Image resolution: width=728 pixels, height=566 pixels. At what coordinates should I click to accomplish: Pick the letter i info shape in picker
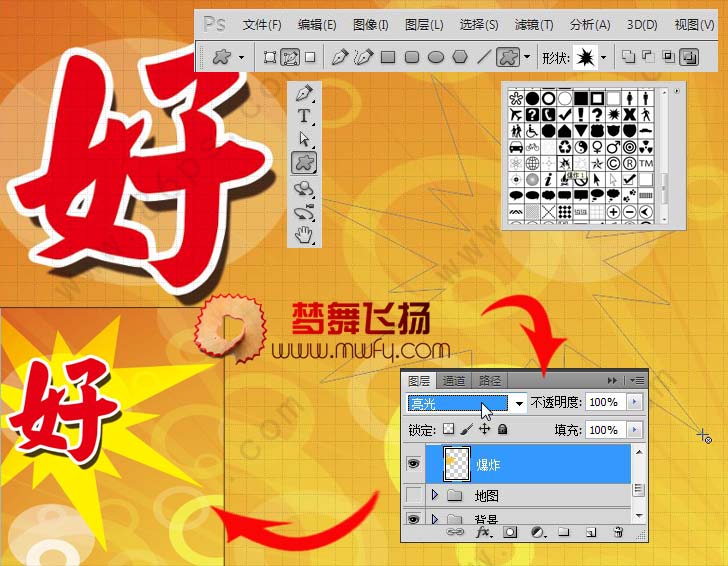548,180
